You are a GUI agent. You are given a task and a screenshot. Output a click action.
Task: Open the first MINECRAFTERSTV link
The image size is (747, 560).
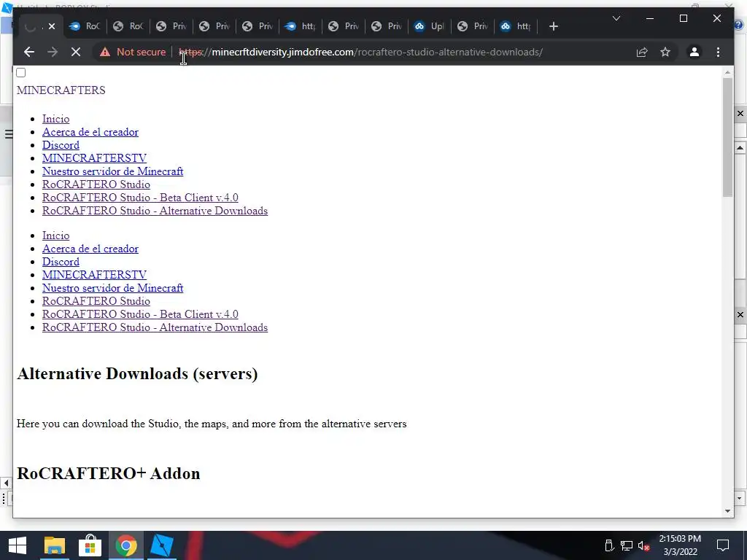click(94, 158)
